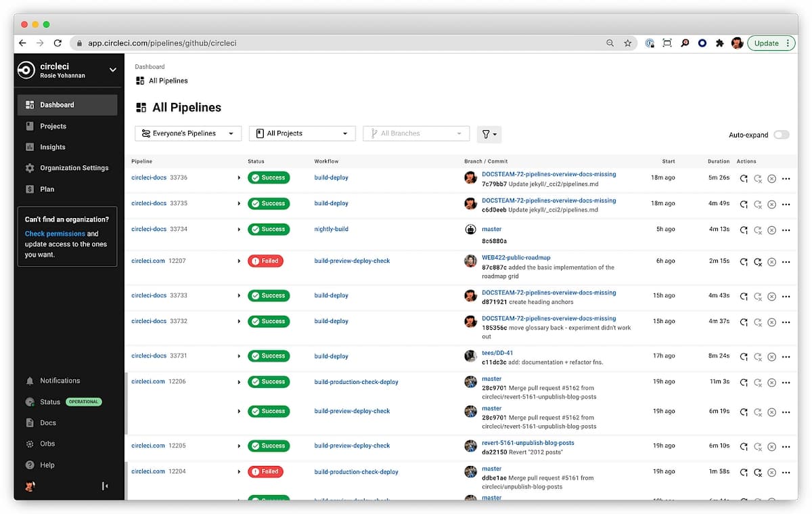Open the Everyone's Pipelines dropdown
This screenshot has height=514, width=812.
[x=188, y=133]
